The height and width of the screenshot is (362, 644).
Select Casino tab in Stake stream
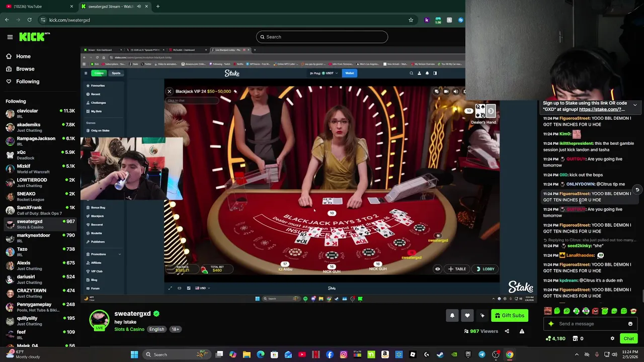coord(99,73)
